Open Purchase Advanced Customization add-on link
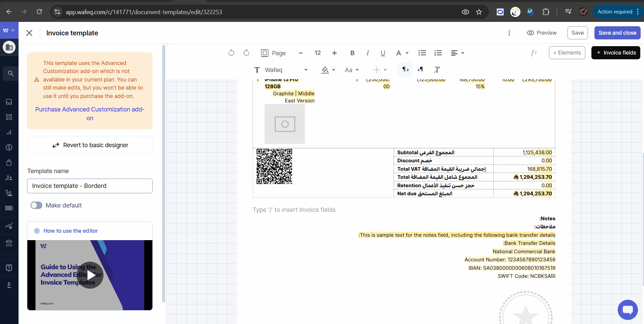The image size is (644, 324). [90, 114]
